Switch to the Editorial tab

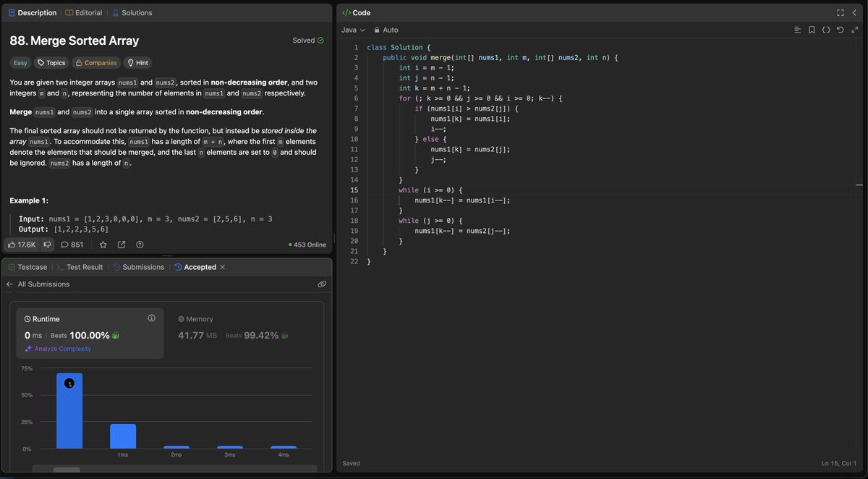point(84,12)
